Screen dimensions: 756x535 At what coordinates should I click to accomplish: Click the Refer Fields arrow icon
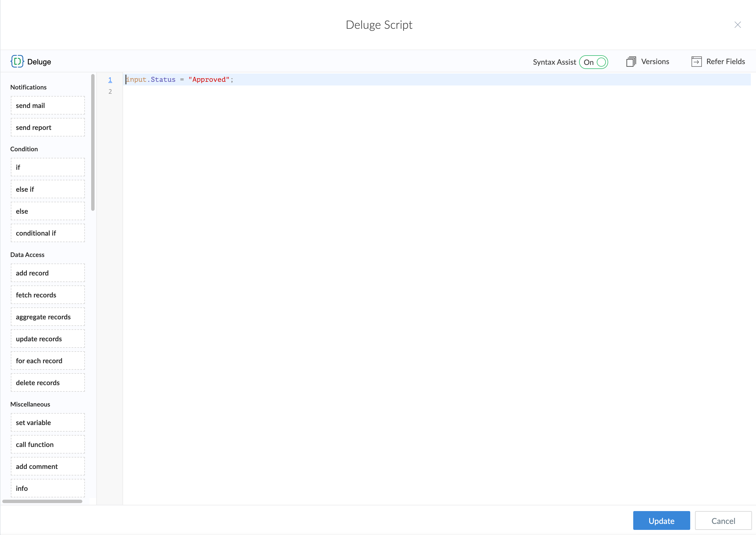pyautogui.click(x=696, y=62)
